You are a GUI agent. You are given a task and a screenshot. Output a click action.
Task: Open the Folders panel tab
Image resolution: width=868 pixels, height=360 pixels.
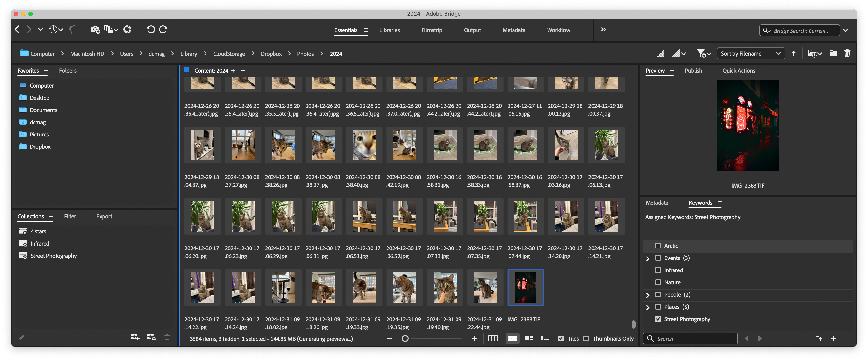[x=68, y=71]
